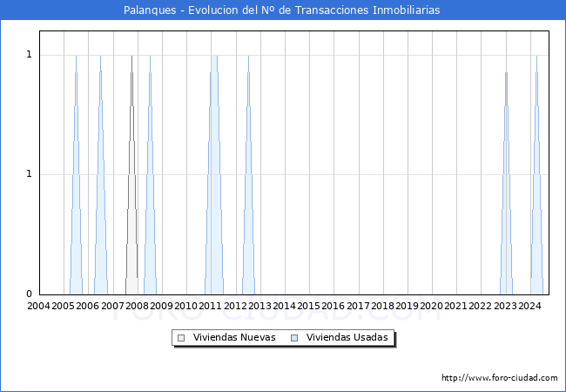Screen dimensions: 566x392
Task: Click the Viviendas Usadas legend swatch
Action: pyautogui.click(x=294, y=338)
